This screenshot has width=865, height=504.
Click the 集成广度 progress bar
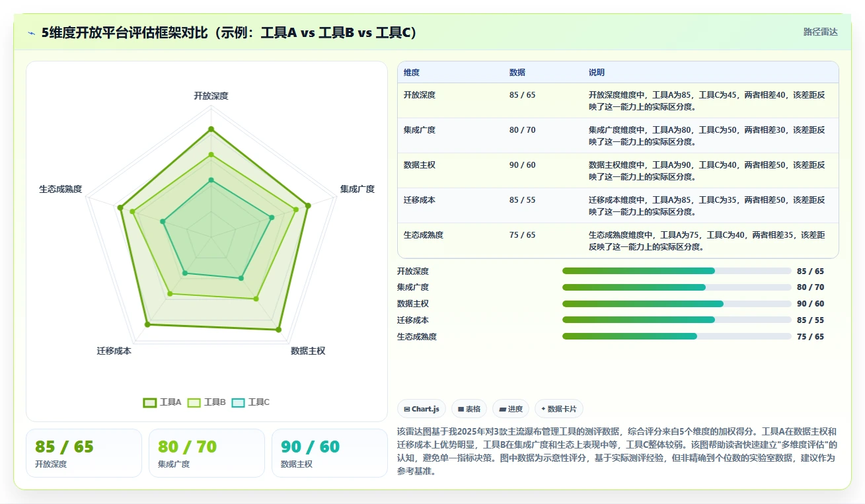pyautogui.click(x=677, y=287)
